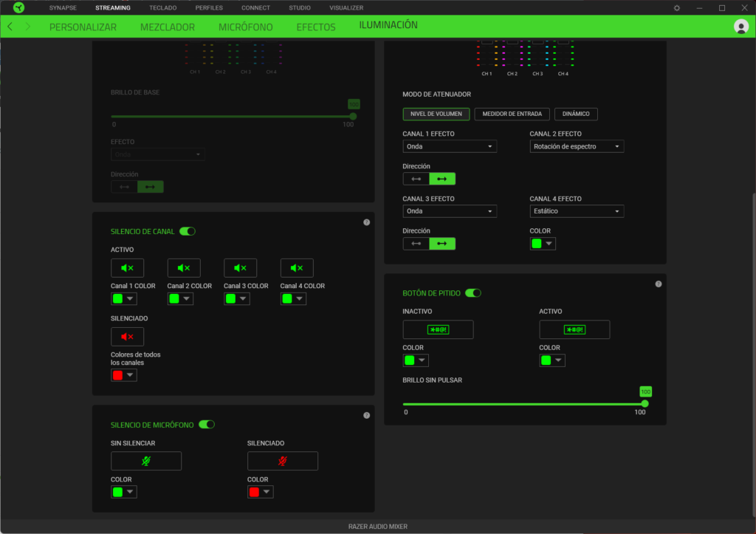Open the Canal 4 Efecto Estático dropdown
Viewport: 756px width, 534px height.
(x=577, y=211)
